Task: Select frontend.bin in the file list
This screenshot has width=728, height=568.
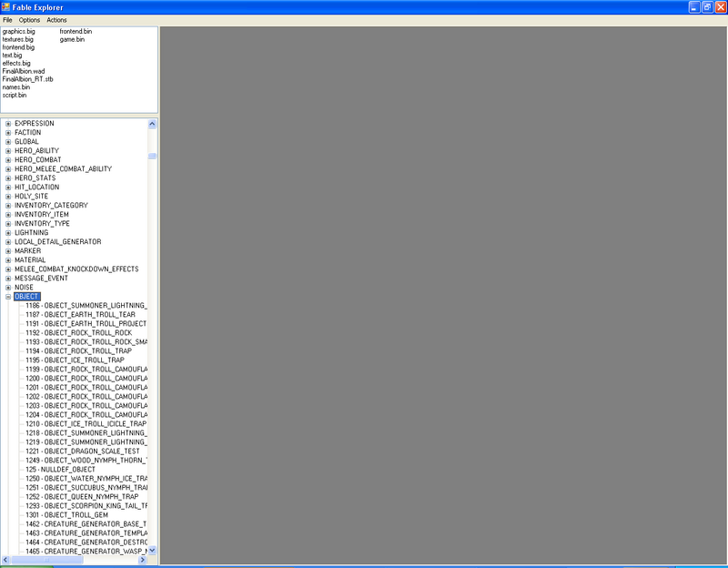Action: click(76, 32)
